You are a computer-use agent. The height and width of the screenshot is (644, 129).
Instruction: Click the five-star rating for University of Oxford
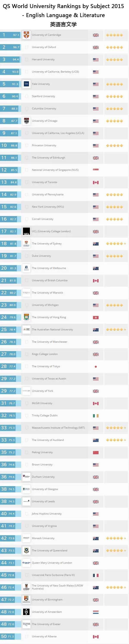(115, 47)
